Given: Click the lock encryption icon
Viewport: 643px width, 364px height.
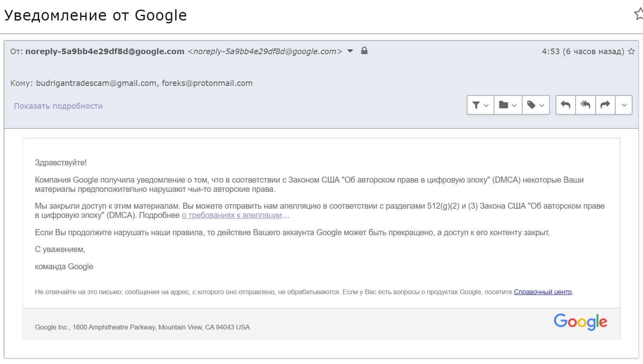Looking at the screenshot, I should pos(364,51).
